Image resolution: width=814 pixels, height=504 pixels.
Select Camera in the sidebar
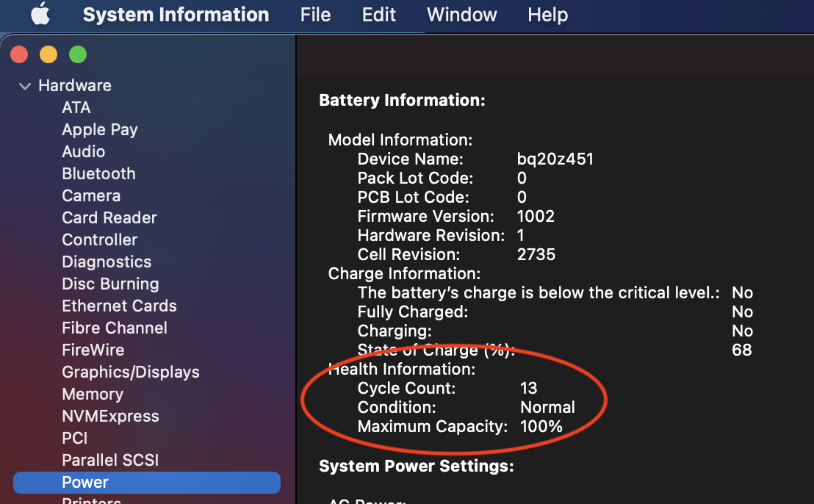pos(91,196)
